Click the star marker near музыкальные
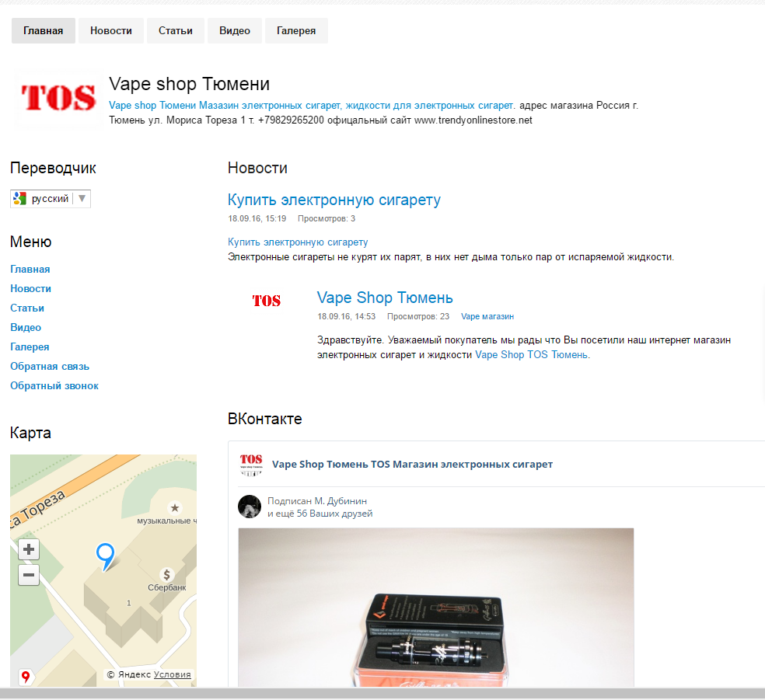 coord(175,508)
